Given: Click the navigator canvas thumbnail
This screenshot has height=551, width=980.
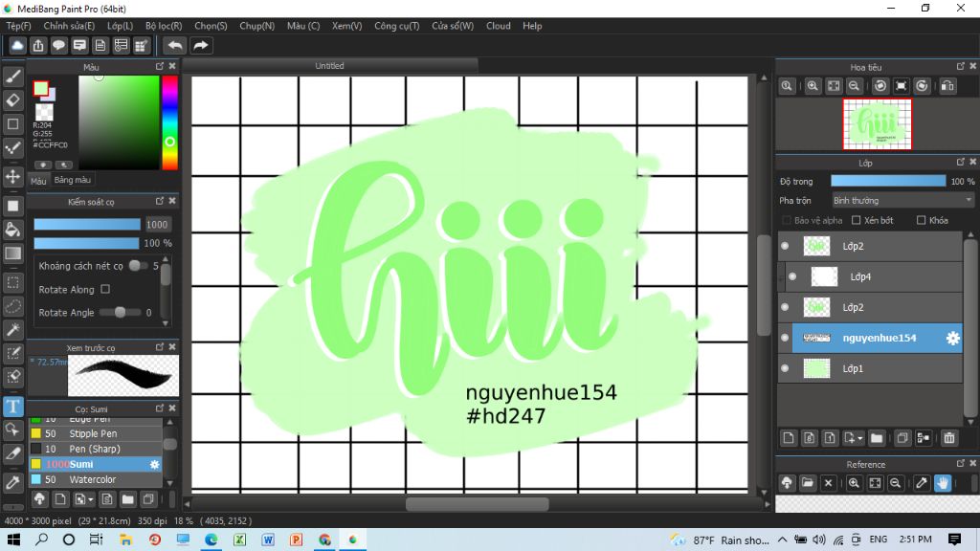Looking at the screenshot, I should click(x=877, y=123).
